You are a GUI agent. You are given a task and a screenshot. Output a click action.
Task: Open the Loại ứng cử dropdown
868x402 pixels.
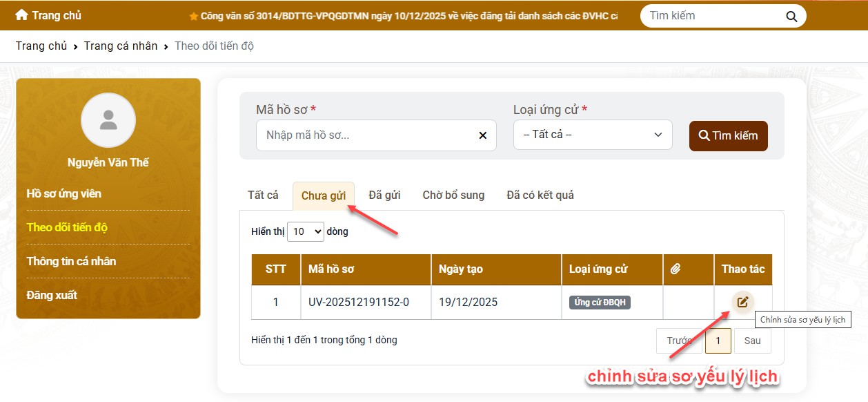click(593, 135)
